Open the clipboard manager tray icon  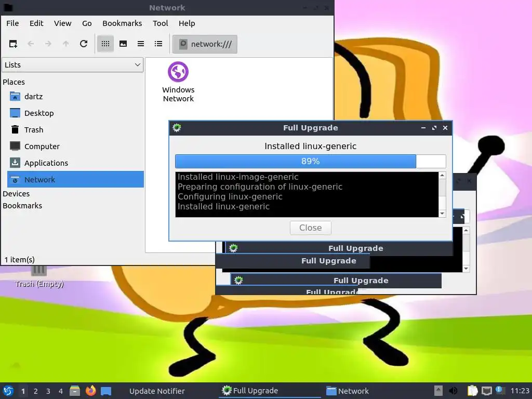point(472,391)
